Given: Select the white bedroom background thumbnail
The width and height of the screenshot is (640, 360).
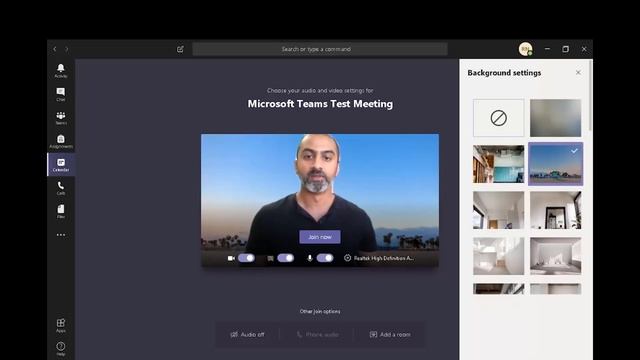Looking at the screenshot, I should (556, 256).
